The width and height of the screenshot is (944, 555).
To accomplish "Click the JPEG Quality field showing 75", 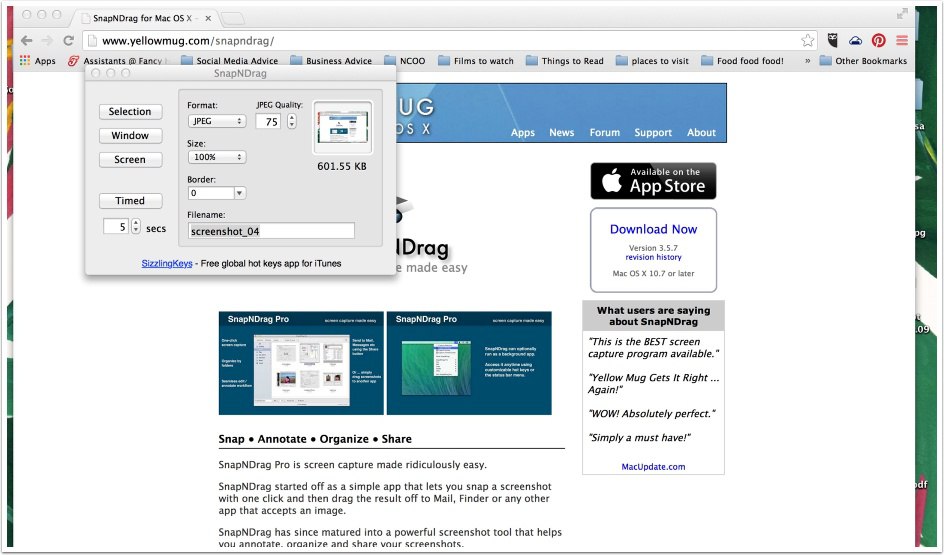I will [269, 122].
